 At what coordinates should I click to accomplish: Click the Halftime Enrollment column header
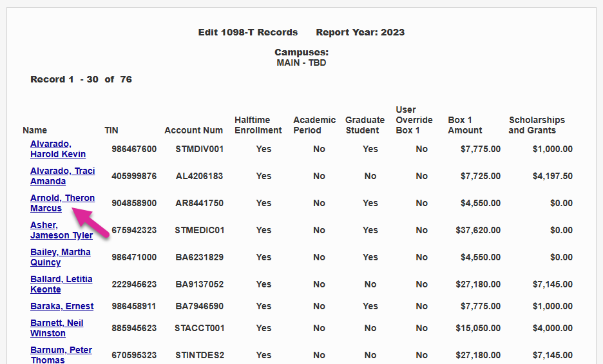click(258, 125)
